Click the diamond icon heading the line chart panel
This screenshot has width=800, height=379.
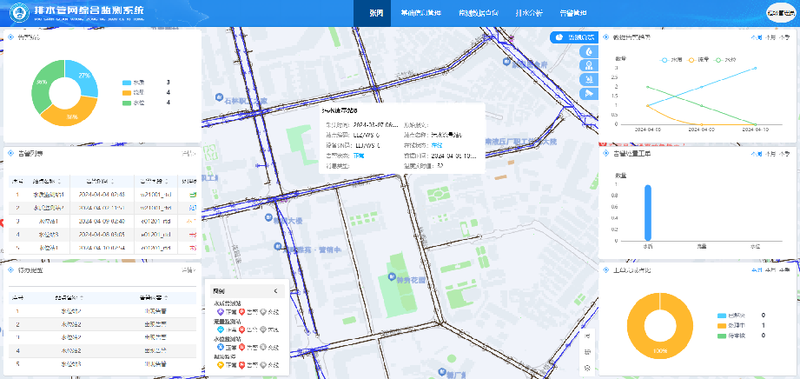pyautogui.click(x=606, y=37)
